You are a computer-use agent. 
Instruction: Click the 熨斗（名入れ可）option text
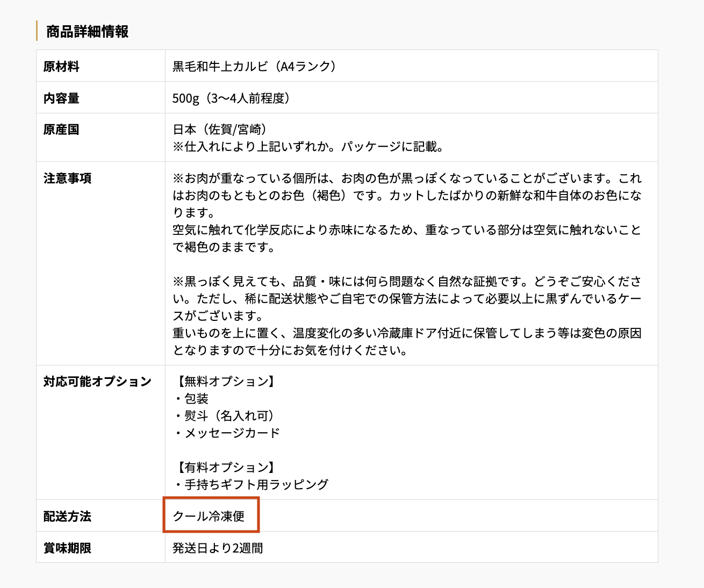224,415
